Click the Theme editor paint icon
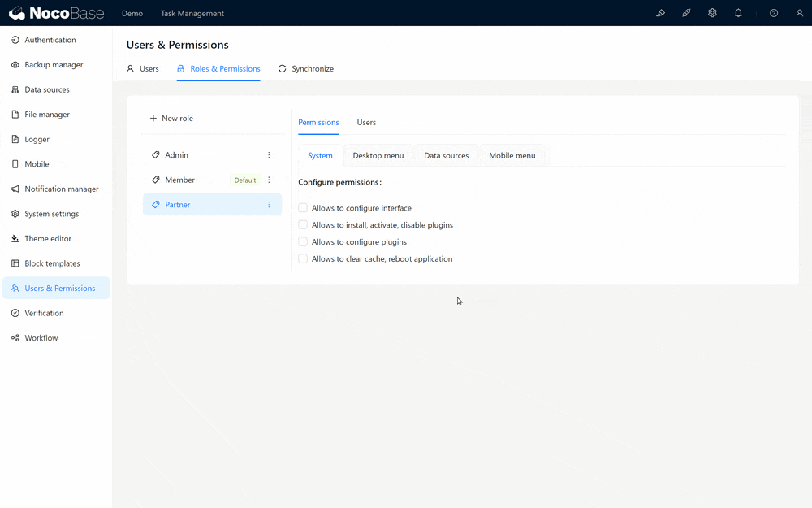The width and height of the screenshot is (812, 508). pos(15,238)
